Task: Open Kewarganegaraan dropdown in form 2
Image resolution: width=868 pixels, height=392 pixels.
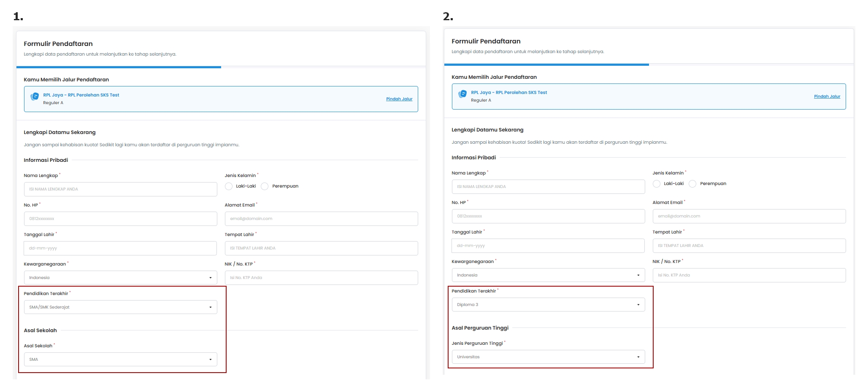Action: click(548, 275)
